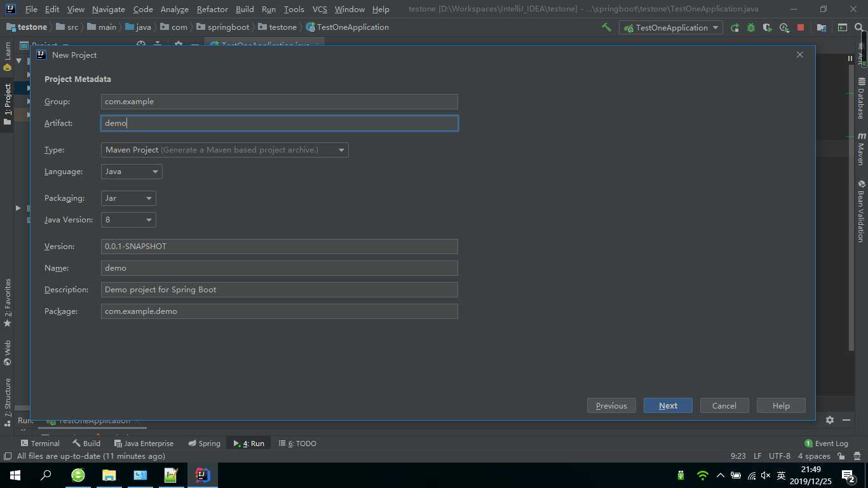Hide the Run panel with minus icon
The width and height of the screenshot is (868, 488).
(846, 420)
